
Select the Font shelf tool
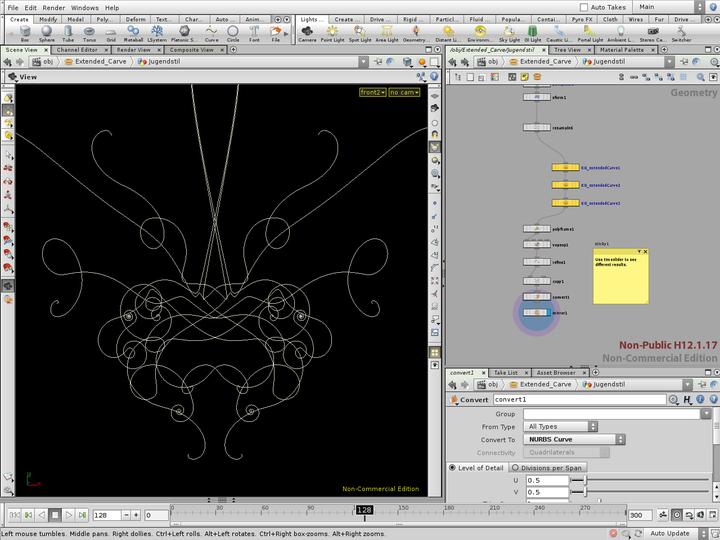pyautogui.click(x=254, y=33)
